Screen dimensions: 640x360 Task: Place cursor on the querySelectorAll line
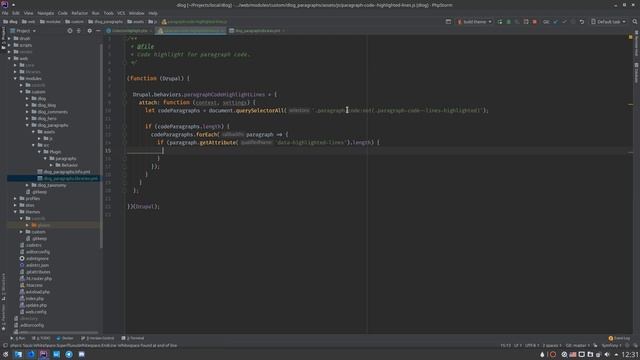point(316,111)
